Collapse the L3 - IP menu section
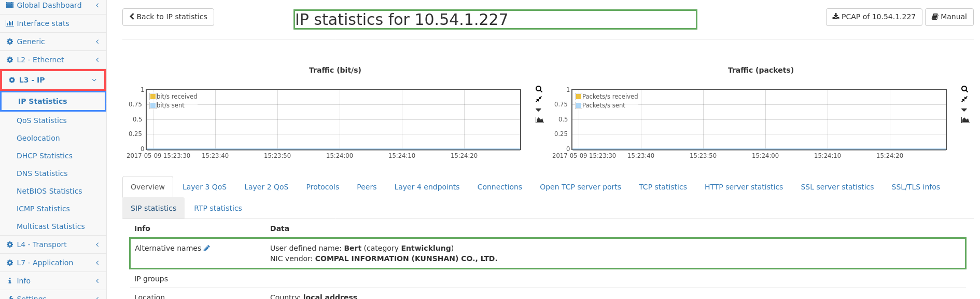Viewport: 980px width, 299px height. tap(53, 80)
